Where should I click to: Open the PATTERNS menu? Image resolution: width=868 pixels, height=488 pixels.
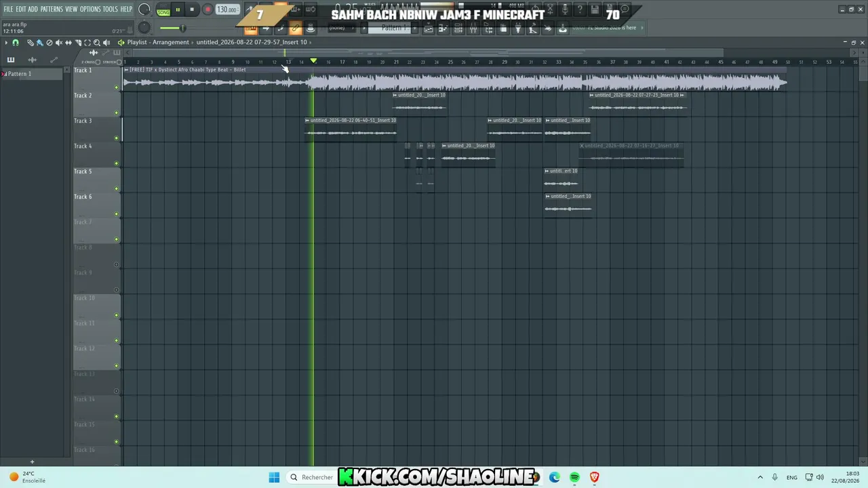[x=52, y=9]
